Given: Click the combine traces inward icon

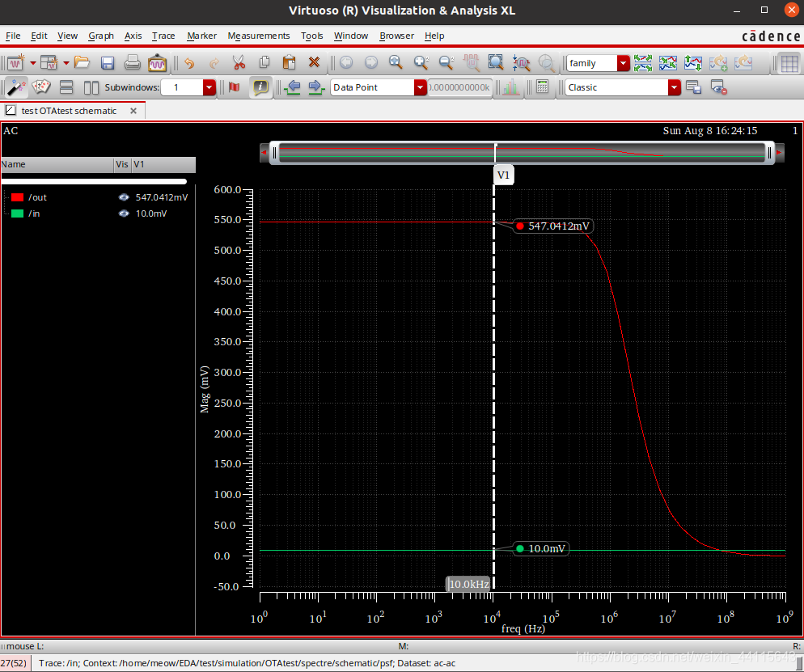Looking at the screenshot, I should pyautogui.click(x=668, y=62).
